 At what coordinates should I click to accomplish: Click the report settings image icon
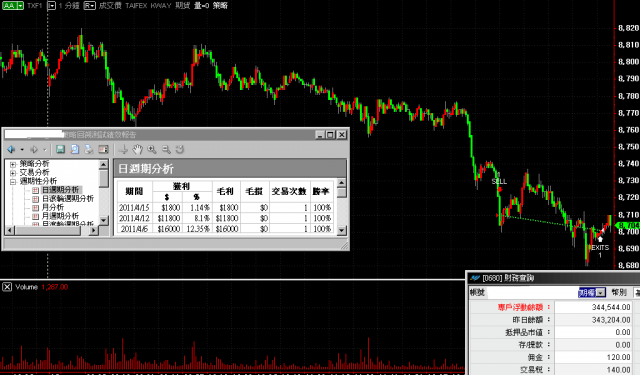click(x=103, y=149)
